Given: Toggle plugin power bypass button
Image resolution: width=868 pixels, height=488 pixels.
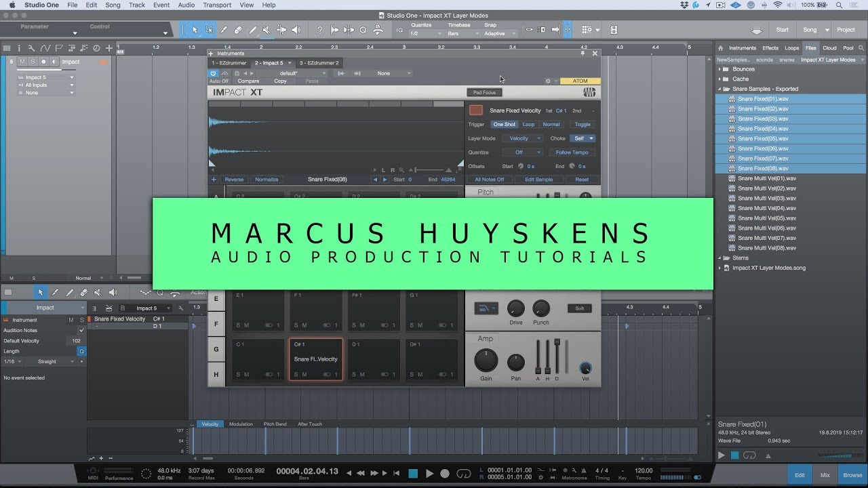Looking at the screenshot, I should pyautogui.click(x=213, y=73).
